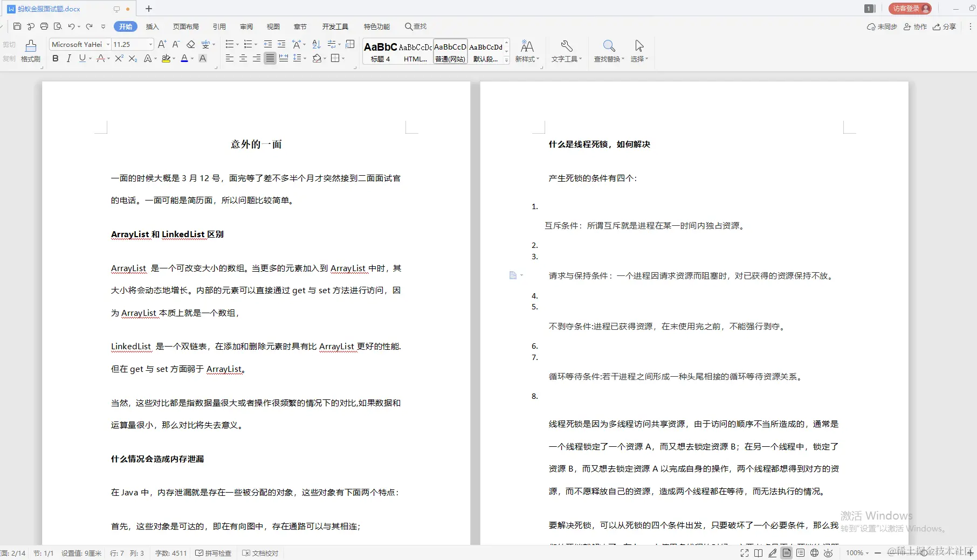Click the Text Tools (文字工具) wrench icon
The image size is (977, 560).
pyautogui.click(x=566, y=51)
